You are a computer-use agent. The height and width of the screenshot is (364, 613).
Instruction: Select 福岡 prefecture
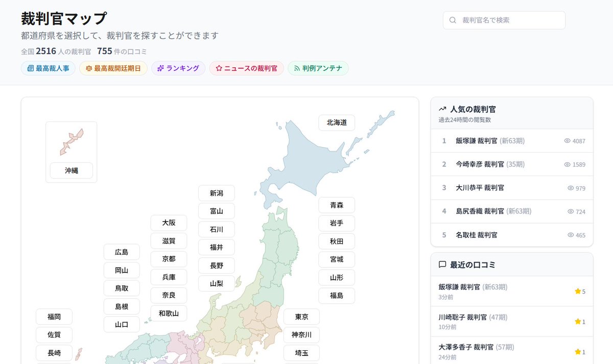coord(54,317)
